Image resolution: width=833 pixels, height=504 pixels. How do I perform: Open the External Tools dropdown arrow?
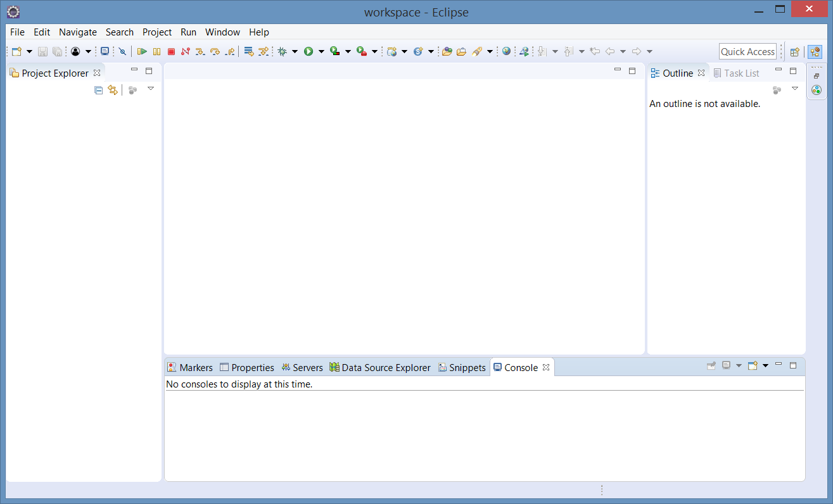click(x=374, y=52)
